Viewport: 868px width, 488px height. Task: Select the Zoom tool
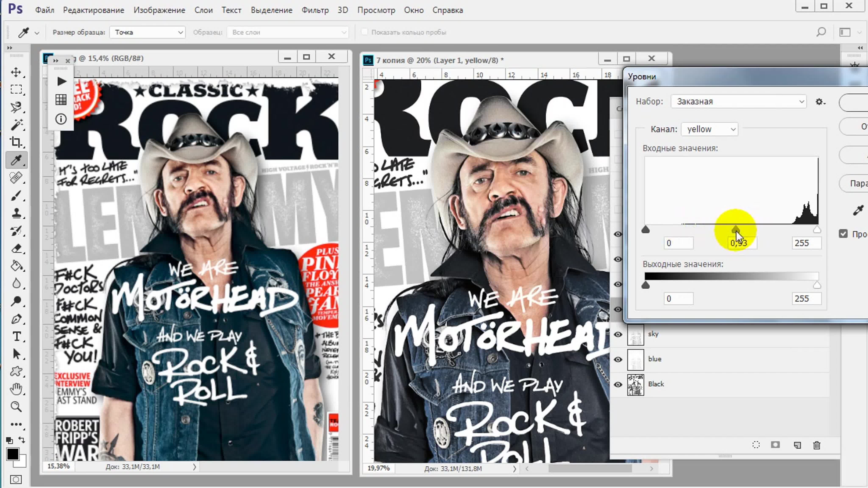[16, 406]
